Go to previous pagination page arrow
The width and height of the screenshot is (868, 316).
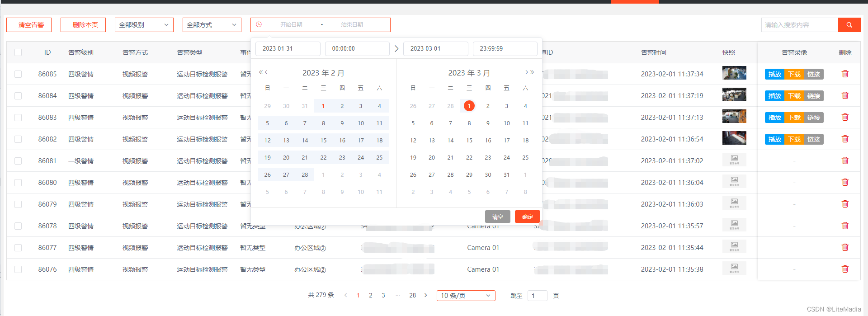345,295
